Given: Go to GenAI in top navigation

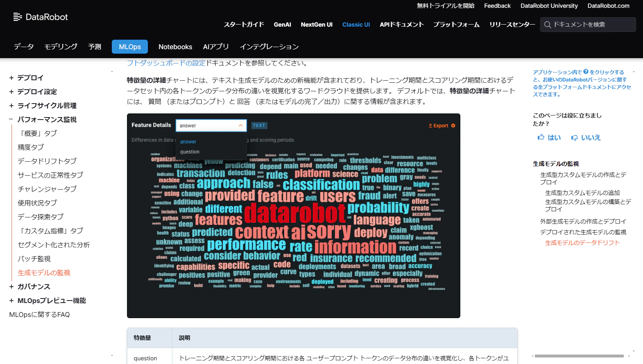Looking at the screenshot, I should [283, 25].
